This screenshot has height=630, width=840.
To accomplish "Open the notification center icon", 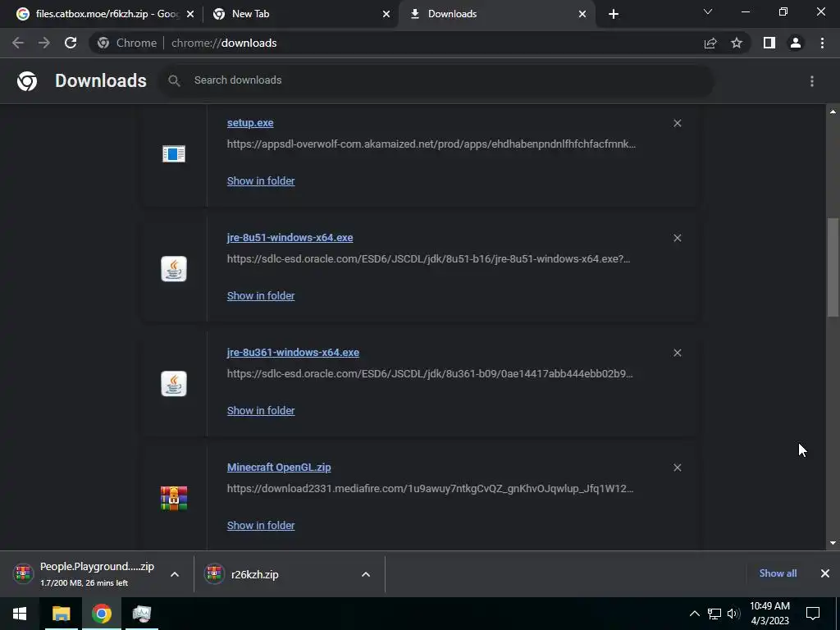I will pos(813,614).
